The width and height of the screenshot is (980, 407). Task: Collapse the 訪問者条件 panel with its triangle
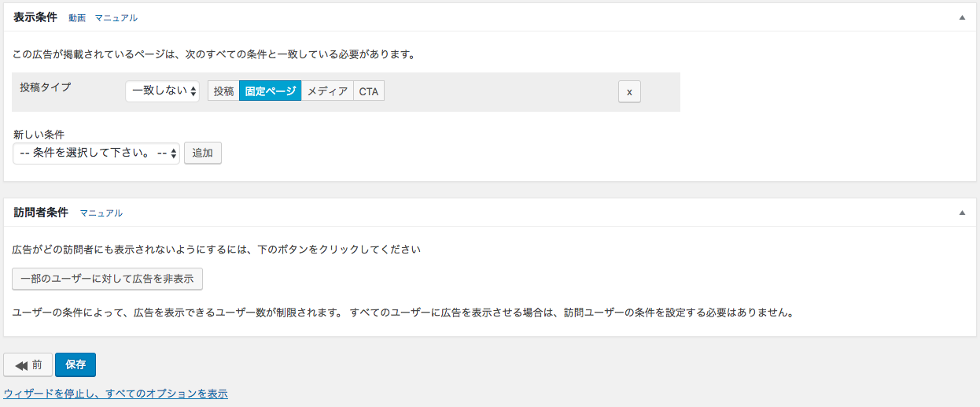click(962, 212)
